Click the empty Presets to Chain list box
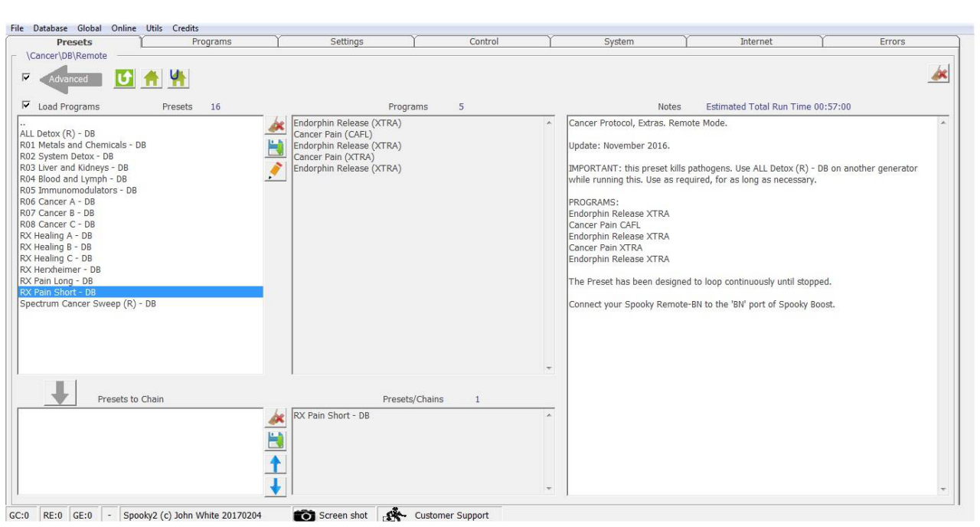The width and height of the screenshot is (980, 527). tap(140, 451)
